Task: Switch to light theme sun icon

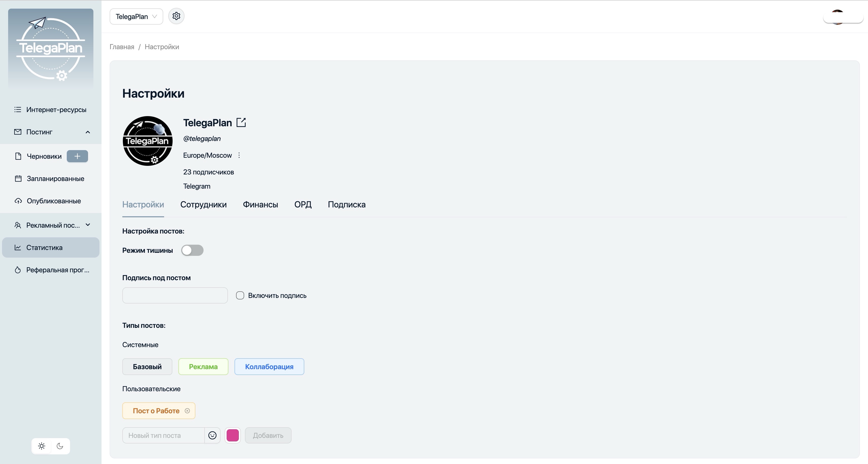Action: 41,446
